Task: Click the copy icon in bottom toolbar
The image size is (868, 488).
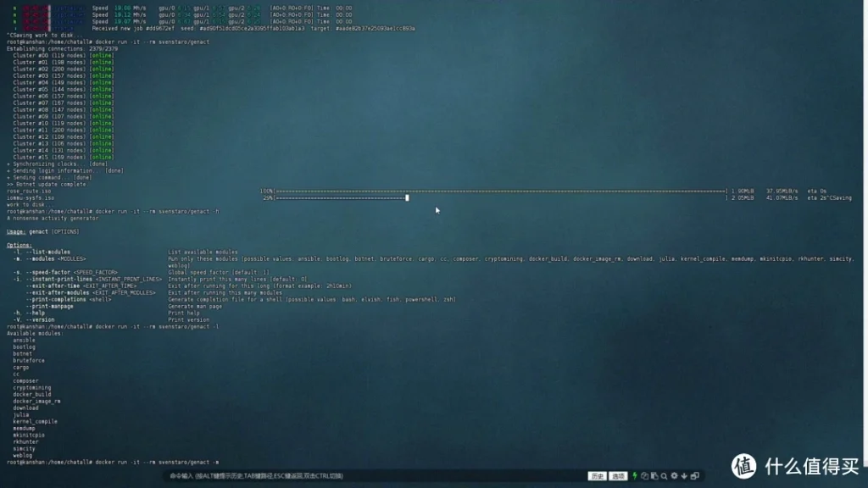Action: click(645, 476)
